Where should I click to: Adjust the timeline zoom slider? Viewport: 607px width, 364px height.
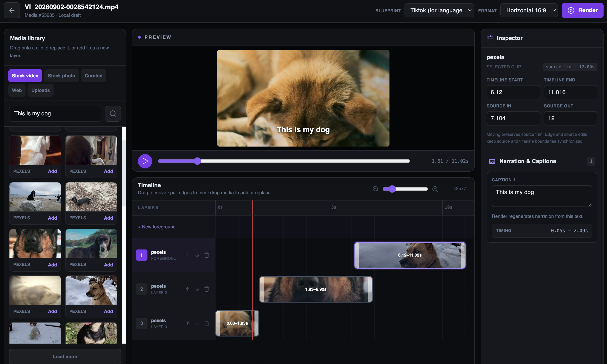405,189
